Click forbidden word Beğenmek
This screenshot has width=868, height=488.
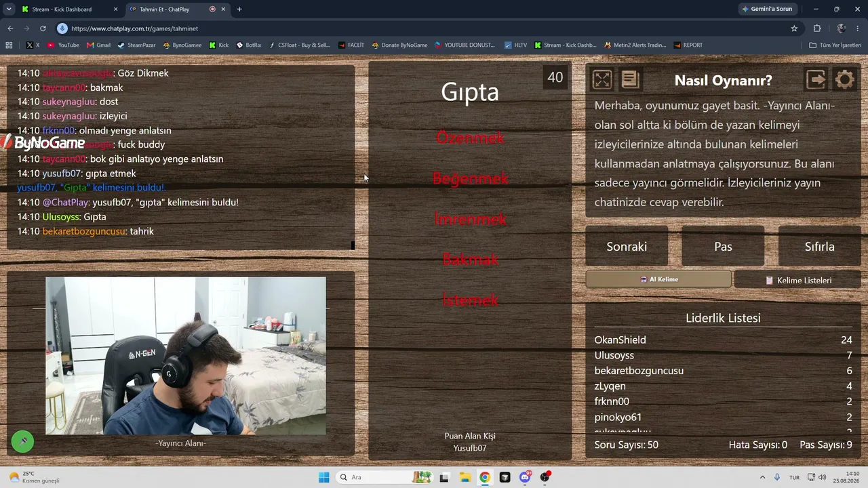pyautogui.click(x=470, y=178)
